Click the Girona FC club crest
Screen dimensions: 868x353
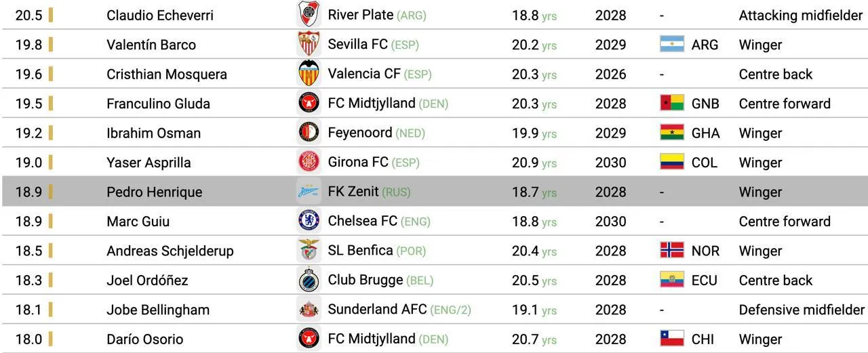(309, 162)
